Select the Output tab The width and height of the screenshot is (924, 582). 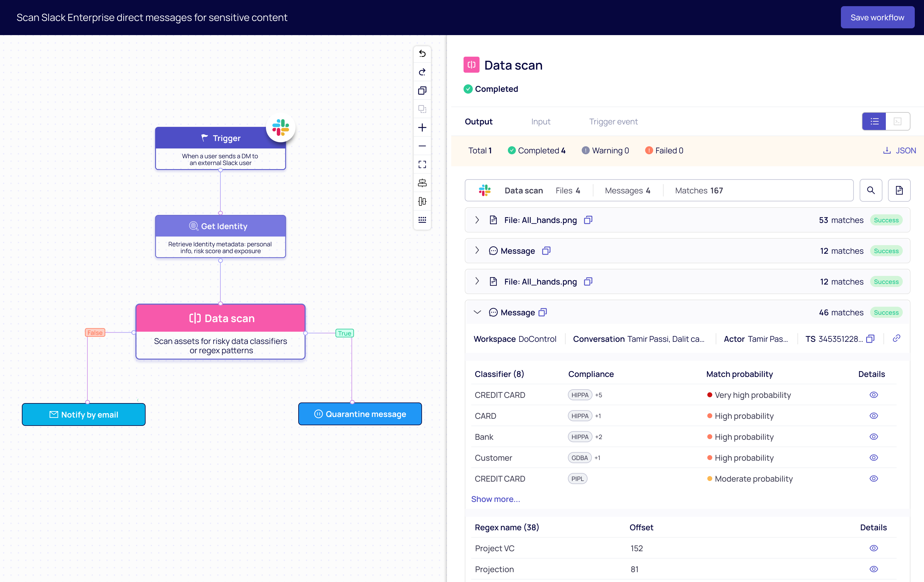[x=479, y=122]
